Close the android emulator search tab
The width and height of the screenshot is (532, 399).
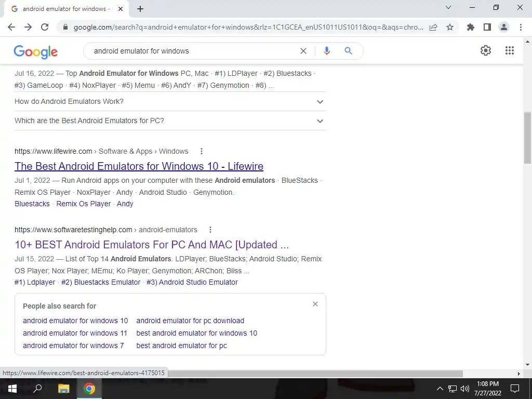pos(121,9)
